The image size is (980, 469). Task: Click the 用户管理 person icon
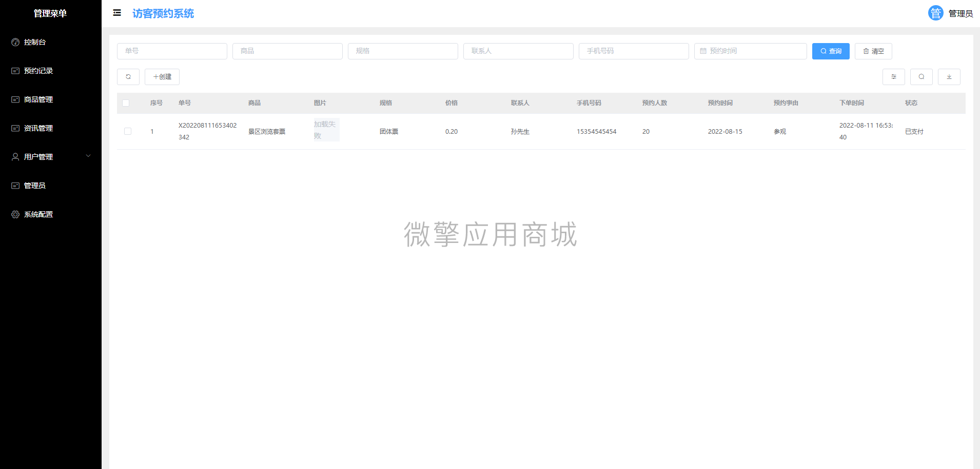pos(15,157)
